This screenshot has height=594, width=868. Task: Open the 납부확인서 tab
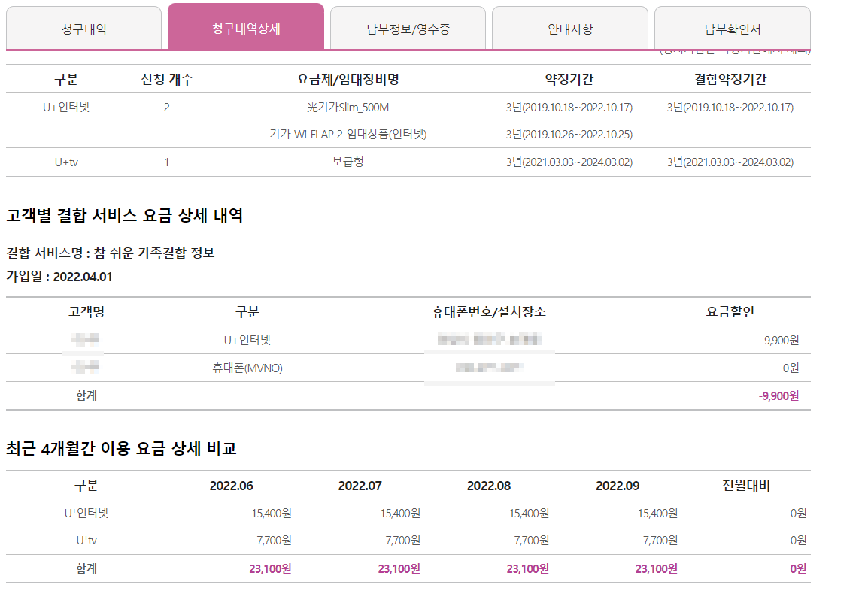(x=732, y=29)
